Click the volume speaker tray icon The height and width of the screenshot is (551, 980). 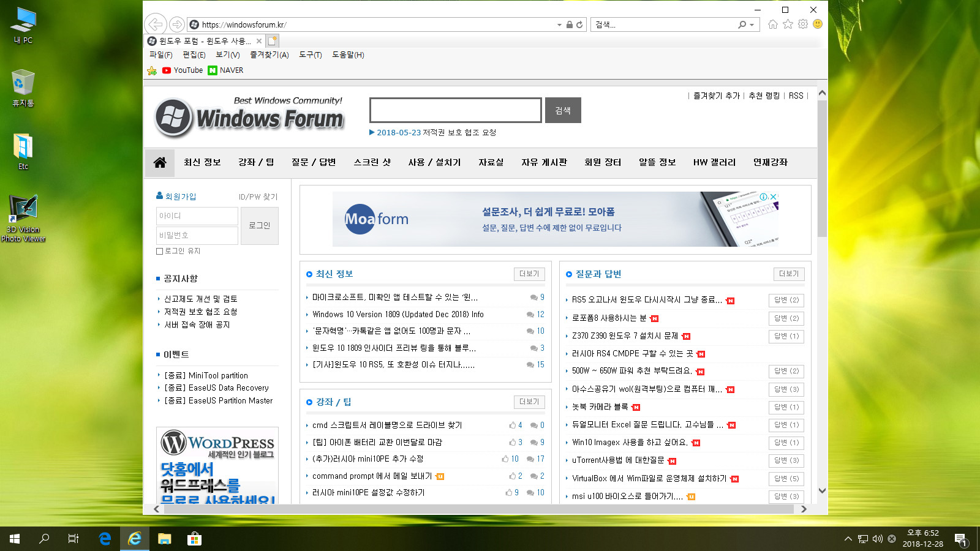click(877, 539)
